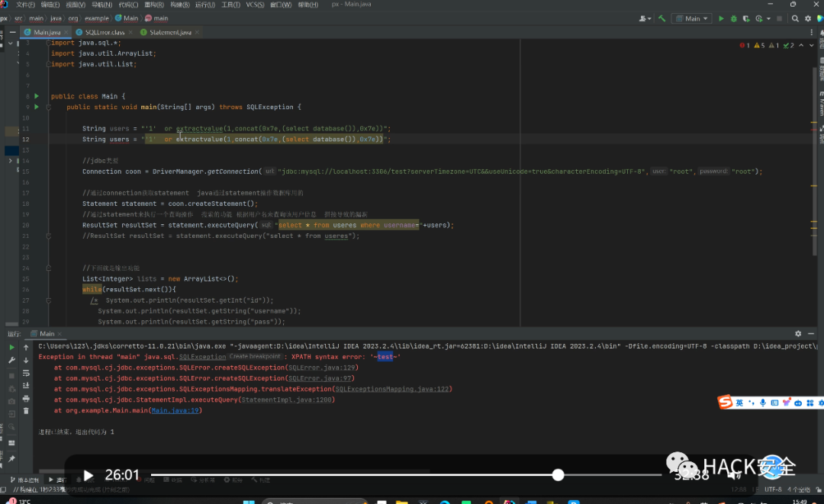Clear console with the trash icon

[x=26, y=411]
